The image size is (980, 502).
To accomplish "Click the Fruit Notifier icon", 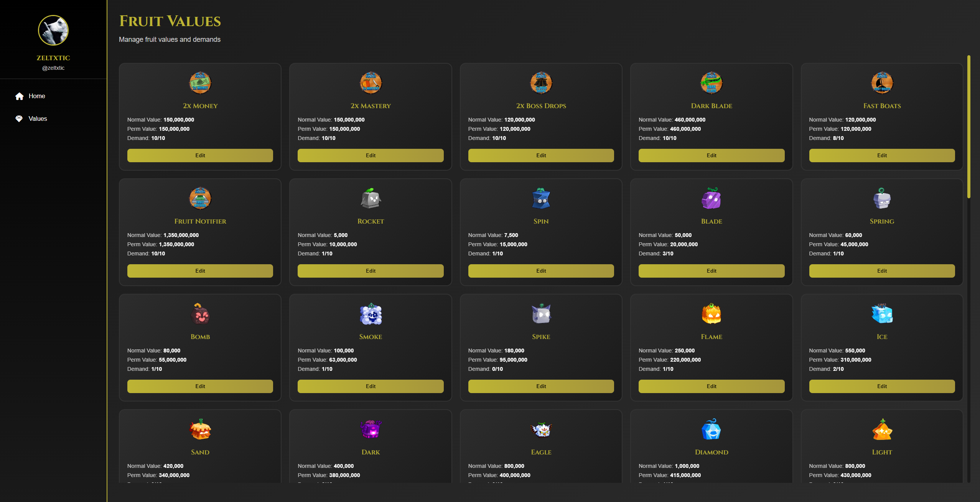I will (x=200, y=198).
